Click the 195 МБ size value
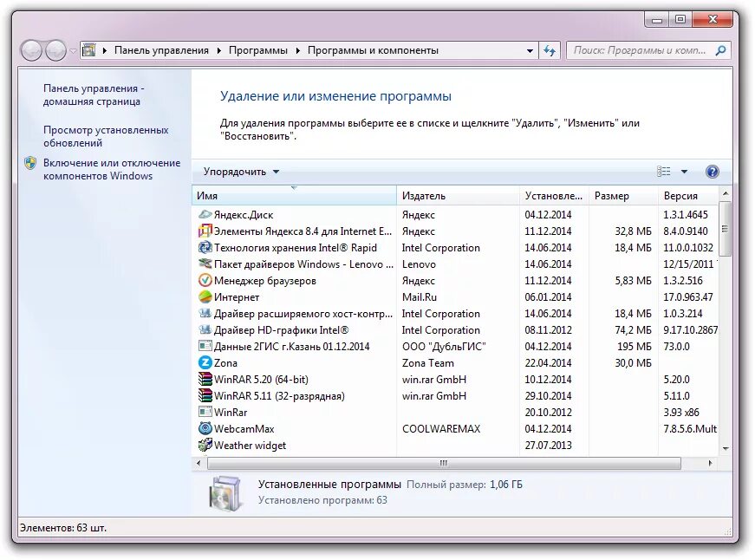755x560 pixels. [x=635, y=346]
